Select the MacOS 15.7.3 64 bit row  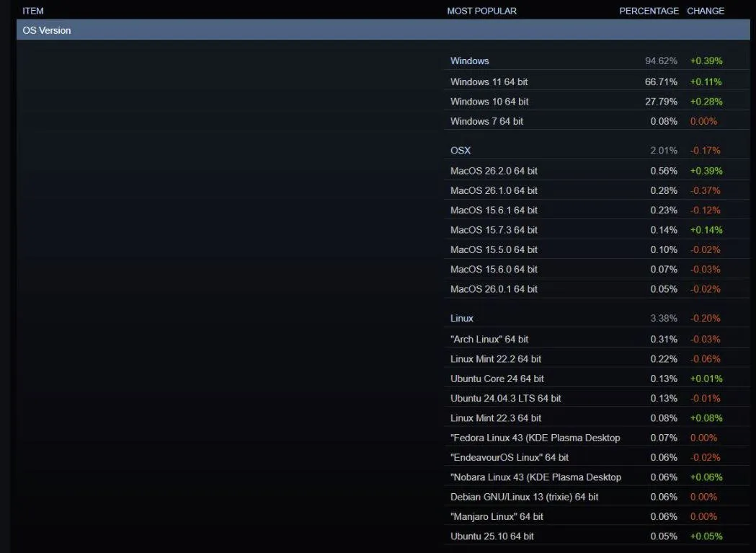(597, 230)
